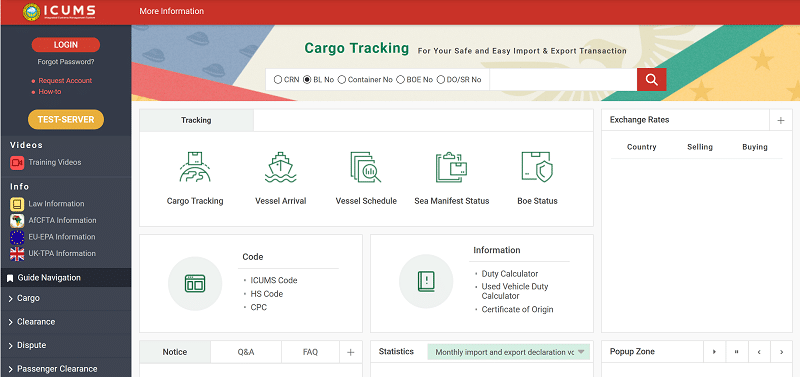Open the Training Videos link
Image resolution: width=800 pixels, height=377 pixels.
(x=55, y=163)
